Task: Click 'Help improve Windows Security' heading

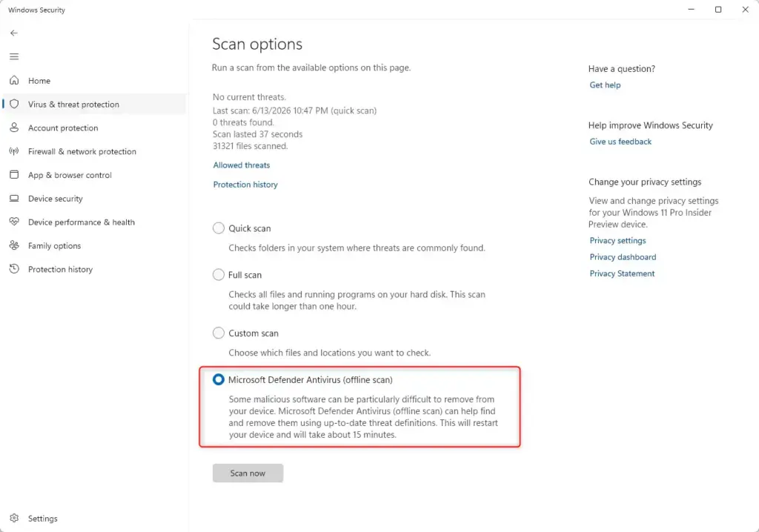Action: pos(651,125)
